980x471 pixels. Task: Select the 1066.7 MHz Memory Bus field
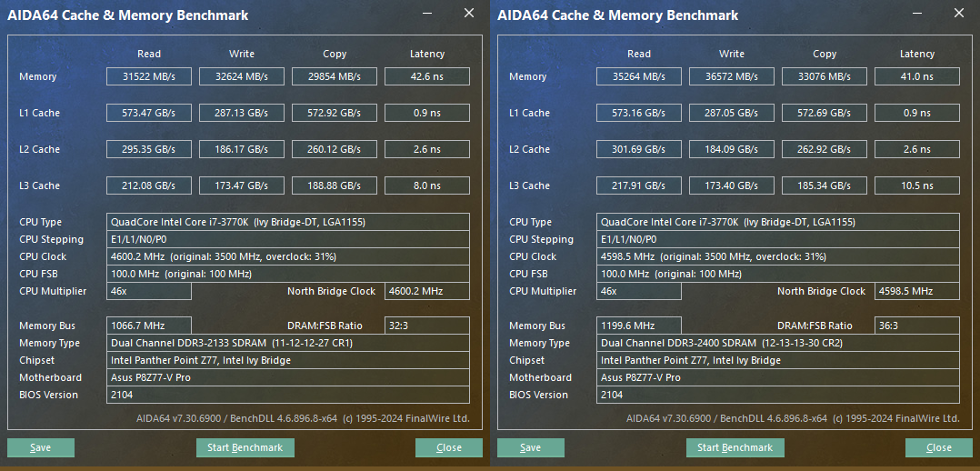149,326
